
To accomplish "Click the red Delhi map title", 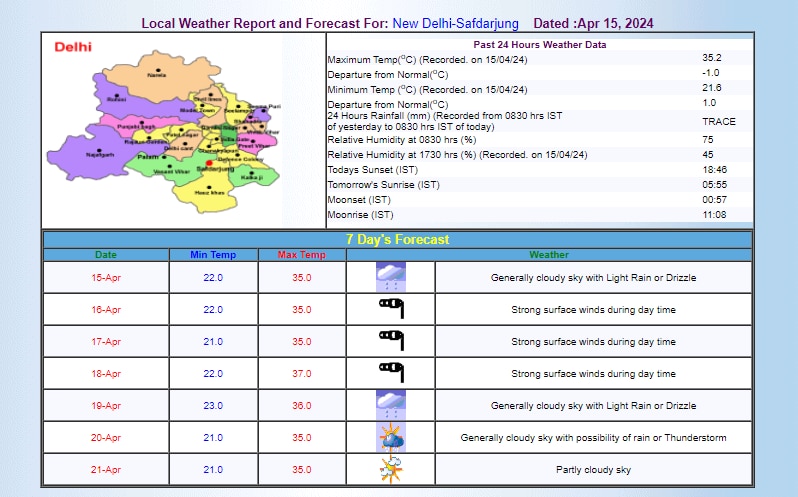I will [73, 47].
